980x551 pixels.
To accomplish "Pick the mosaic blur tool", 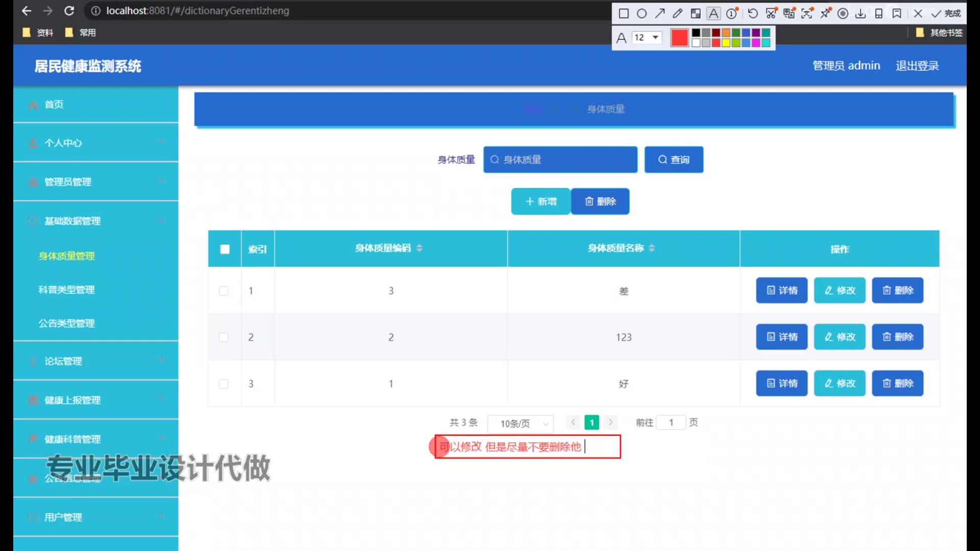I will click(x=696, y=14).
